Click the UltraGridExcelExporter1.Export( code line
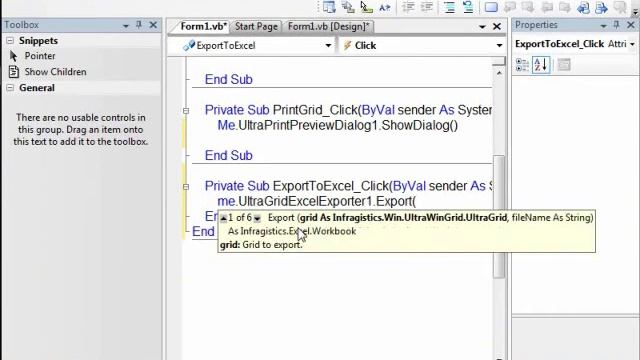This screenshot has height=360, width=640. tap(317, 201)
